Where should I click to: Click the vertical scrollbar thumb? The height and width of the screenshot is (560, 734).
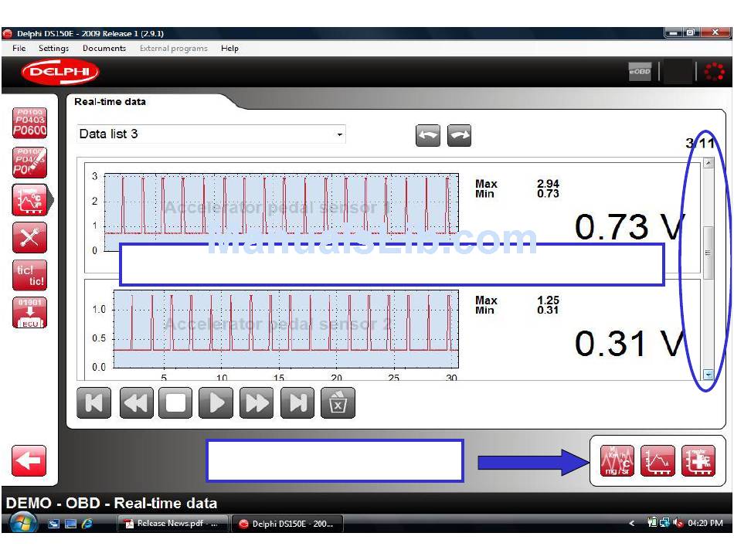[x=709, y=253]
